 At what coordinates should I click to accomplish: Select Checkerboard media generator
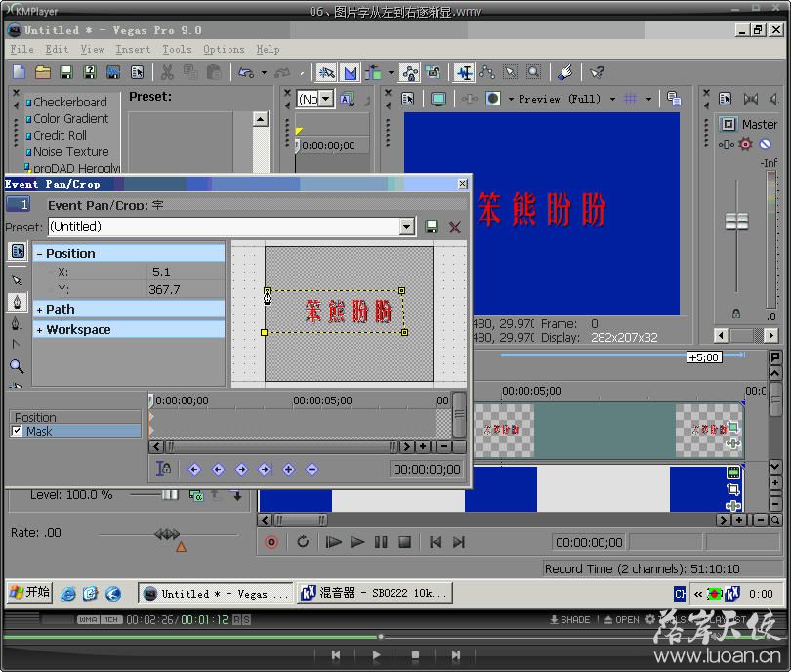point(70,102)
